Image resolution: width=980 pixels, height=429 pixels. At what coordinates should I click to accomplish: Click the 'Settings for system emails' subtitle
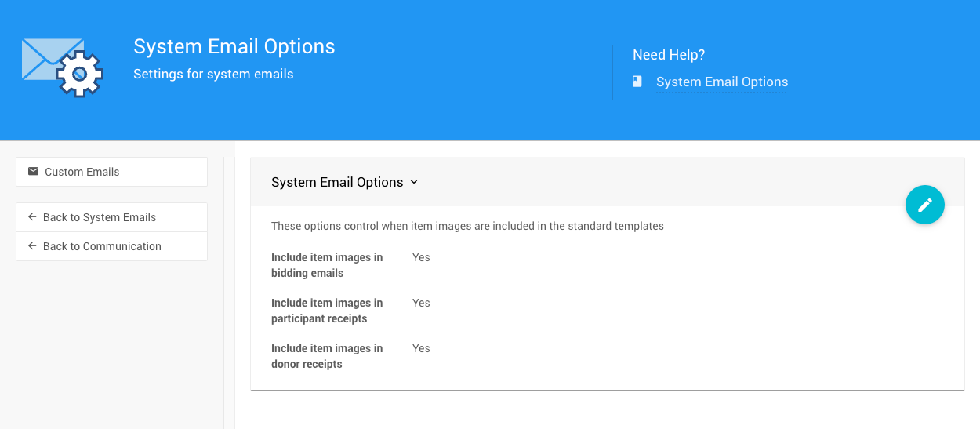pos(213,75)
